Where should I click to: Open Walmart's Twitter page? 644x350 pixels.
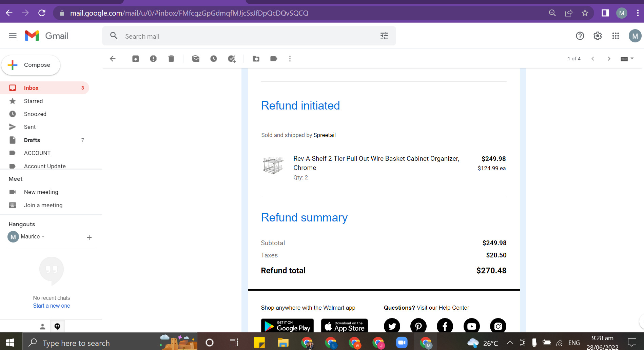[x=392, y=326]
